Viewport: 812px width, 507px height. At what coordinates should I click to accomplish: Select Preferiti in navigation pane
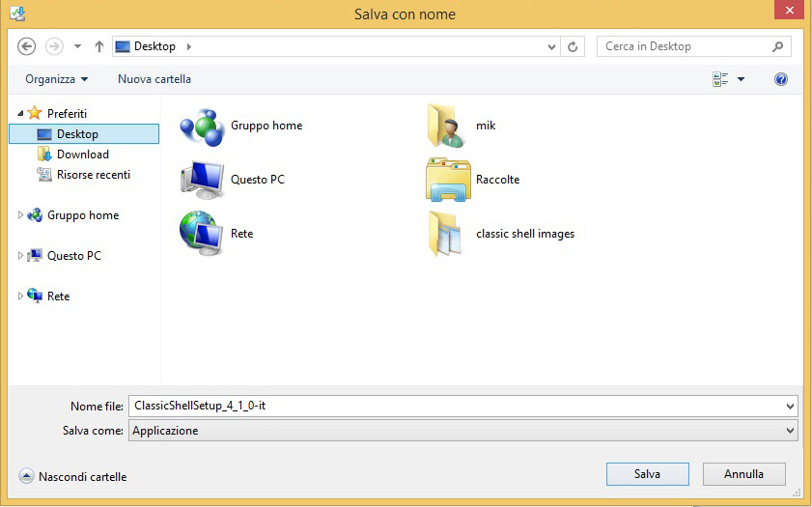pos(67,113)
